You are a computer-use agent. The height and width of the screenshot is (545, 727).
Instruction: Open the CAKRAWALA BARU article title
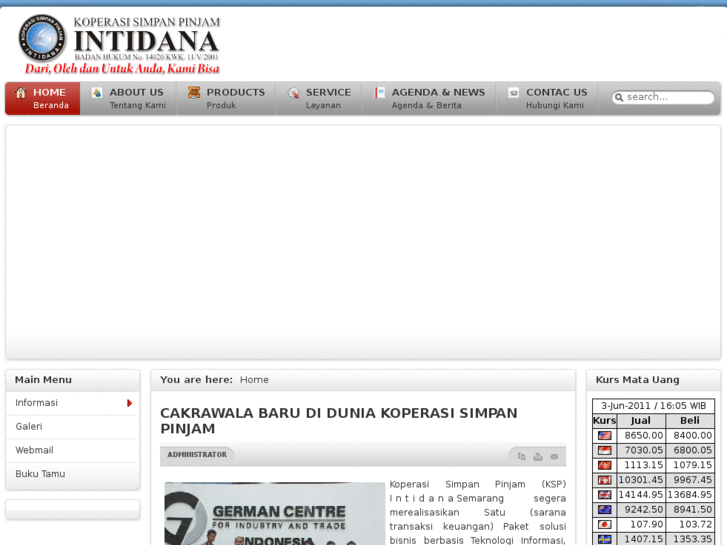coord(339,421)
